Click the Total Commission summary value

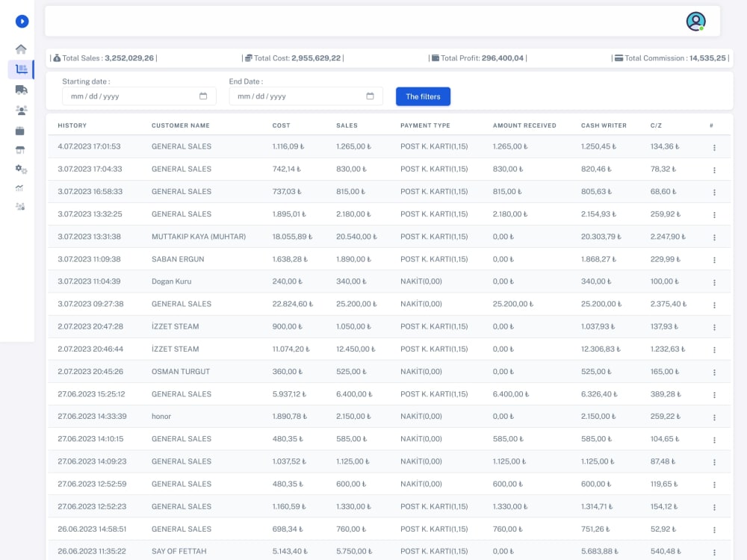(x=707, y=58)
